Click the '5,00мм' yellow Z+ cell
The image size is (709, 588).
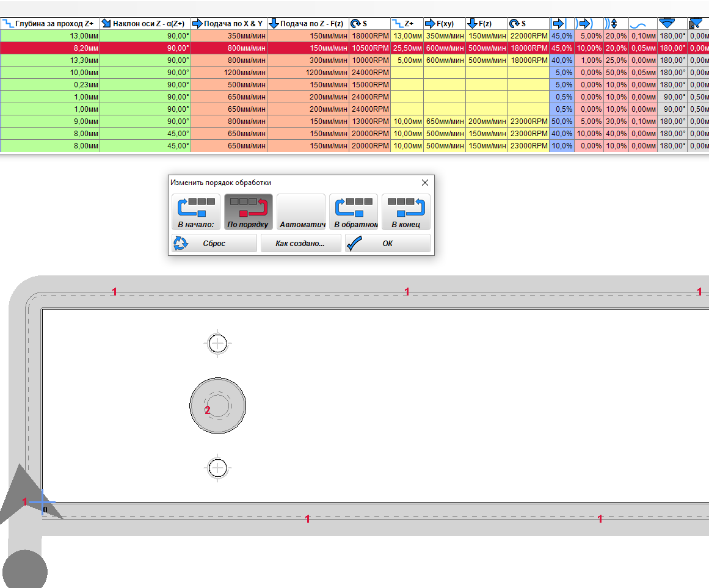407,60
